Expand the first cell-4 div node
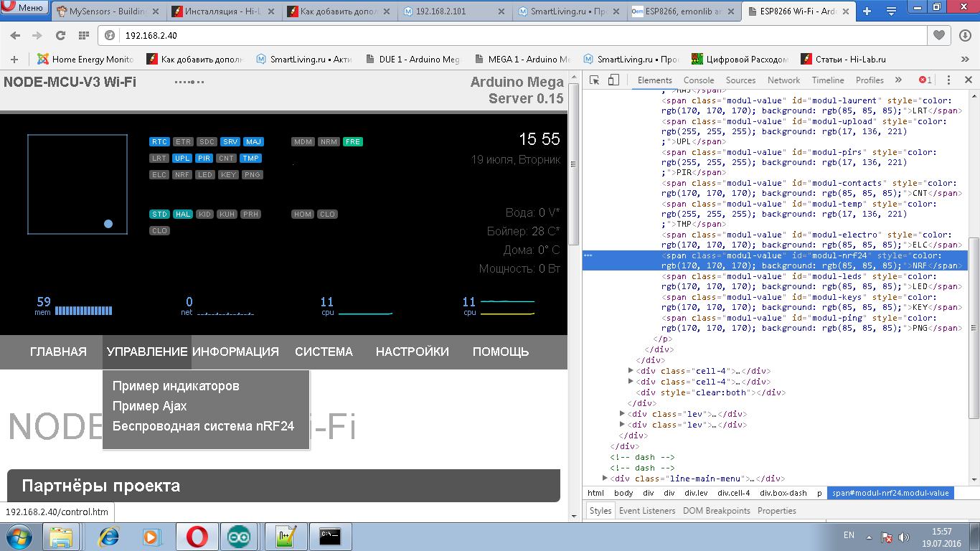The width and height of the screenshot is (980, 551). (x=631, y=371)
